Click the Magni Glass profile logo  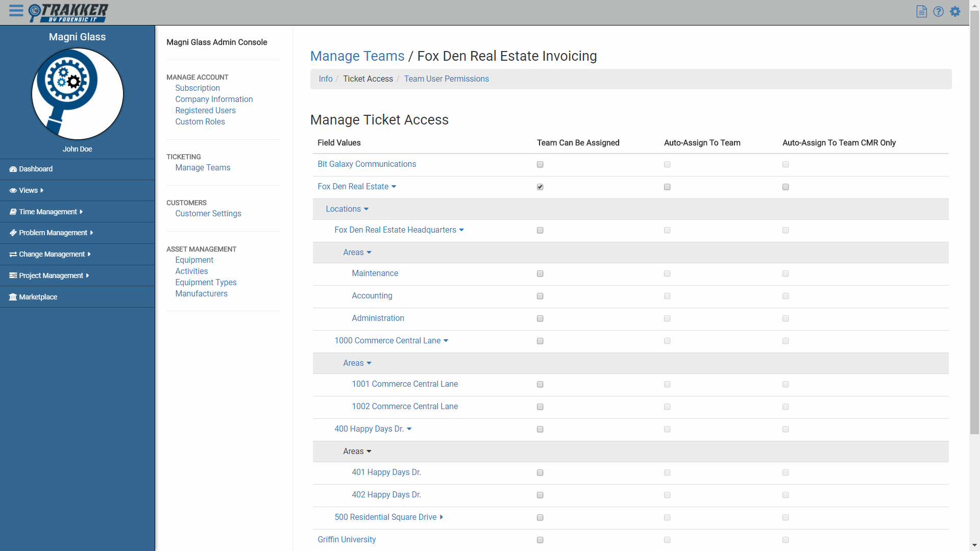coord(78,94)
